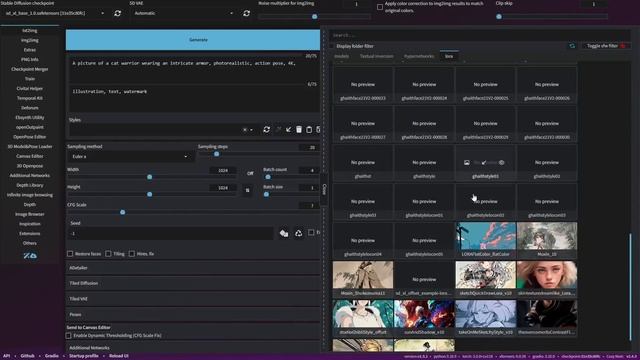This screenshot has height=360, width=640.
Task: Tick the Apply color correction to img2img checkbox
Action: (x=380, y=7)
